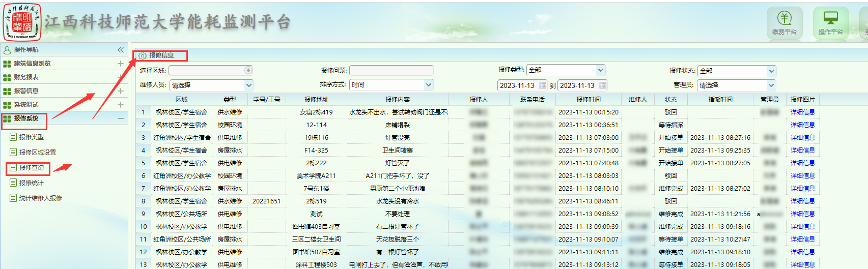Click the gear icon beside 报修信息 title
The height and width of the screenshot is (269, 868).
click(x=143, y=55)
